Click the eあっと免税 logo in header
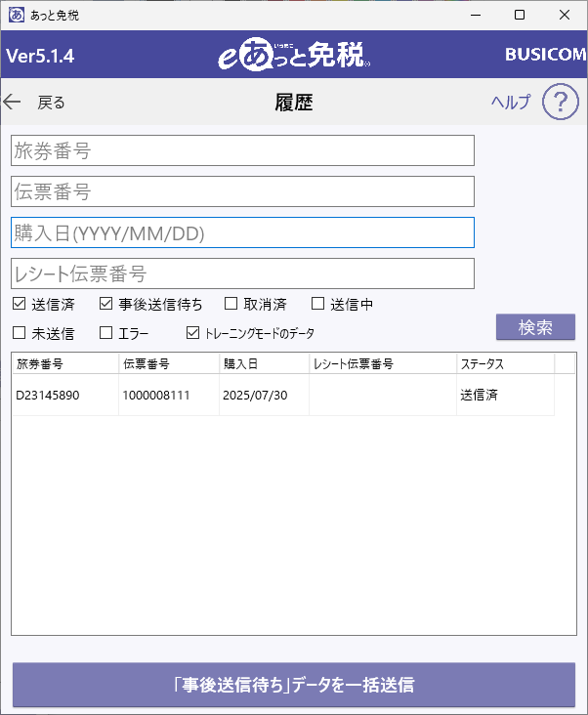 pos(294,56)
